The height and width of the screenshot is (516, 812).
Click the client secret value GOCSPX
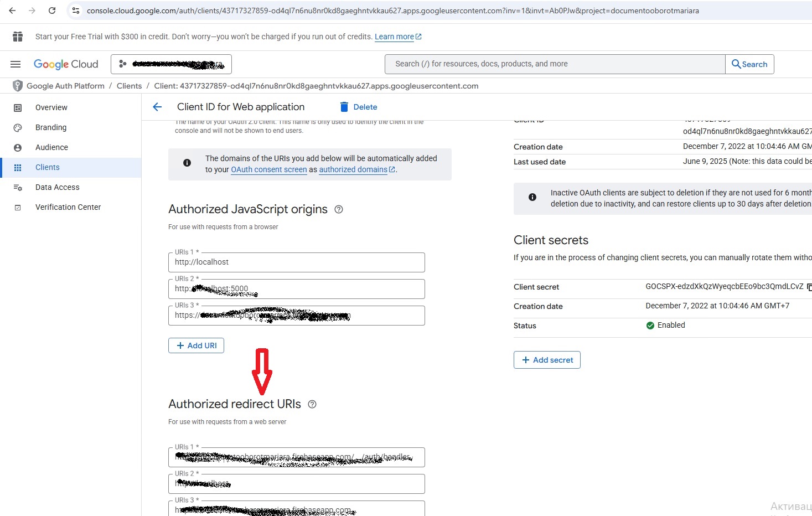[724, 287]
